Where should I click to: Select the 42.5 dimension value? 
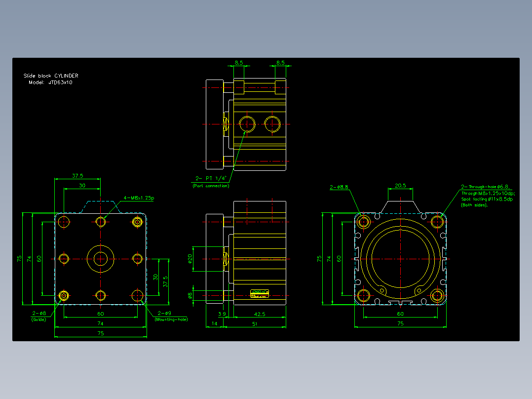pos(260,314)
